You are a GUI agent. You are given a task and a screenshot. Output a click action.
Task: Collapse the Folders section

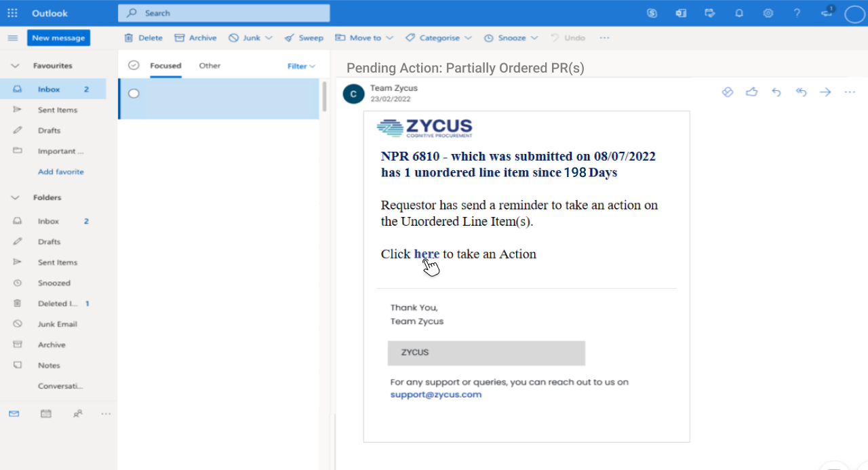coord(15,197)
